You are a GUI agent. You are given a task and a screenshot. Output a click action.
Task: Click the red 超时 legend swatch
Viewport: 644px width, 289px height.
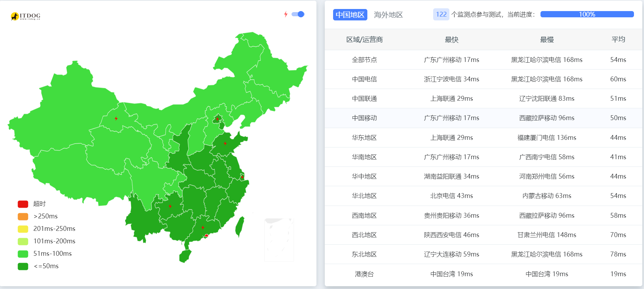[23, 204]
